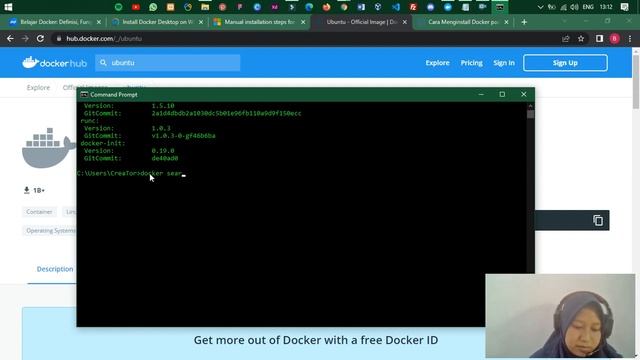Share this page icon in address bar
This screenshot has width=640, height=360.
(x=566, y=38)
